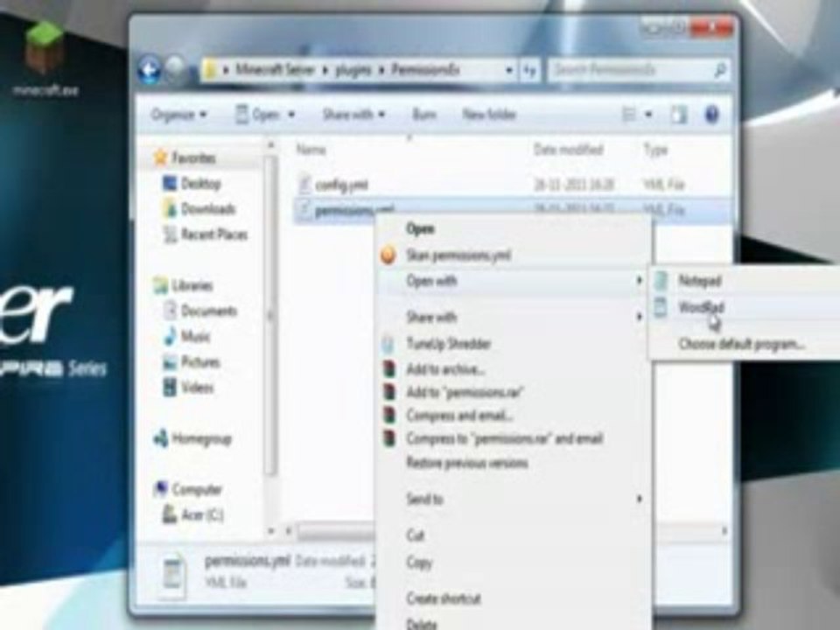Expand address bar history dropdown arrow

[x=509, y=70]
